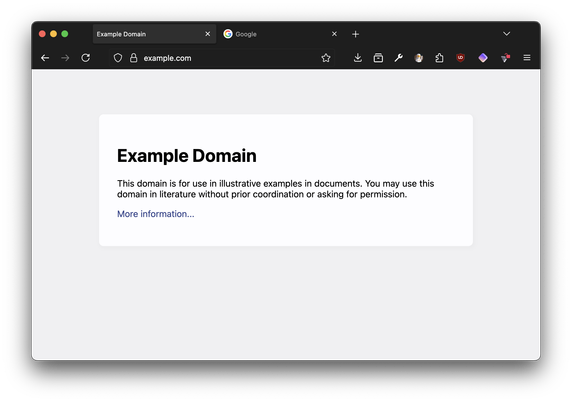Open the archive box toolbar icon
Viewport: 572px width, 402px height.
tap(378, 58)
